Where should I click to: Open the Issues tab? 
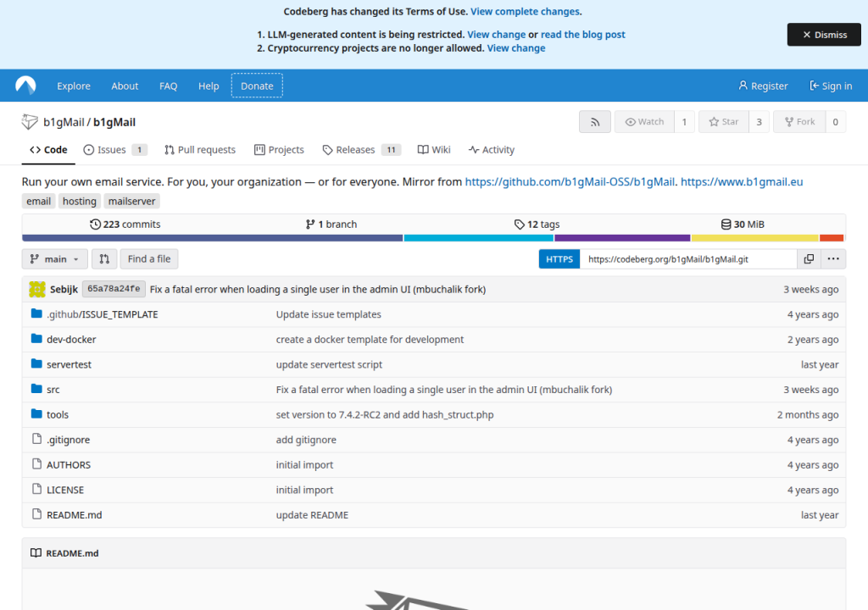[x=115, y=150]
